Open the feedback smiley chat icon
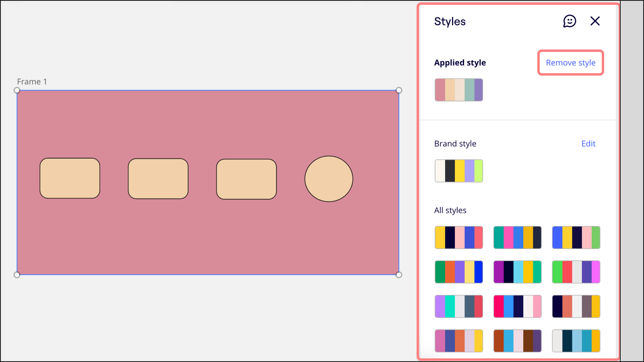This screenshot has height=362, width=644. [570, 21]
